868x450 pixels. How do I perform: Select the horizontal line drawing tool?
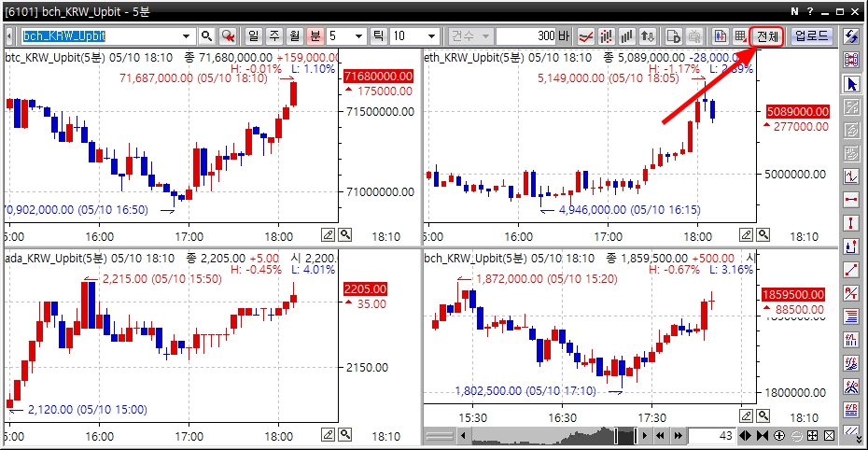(851, 200)
